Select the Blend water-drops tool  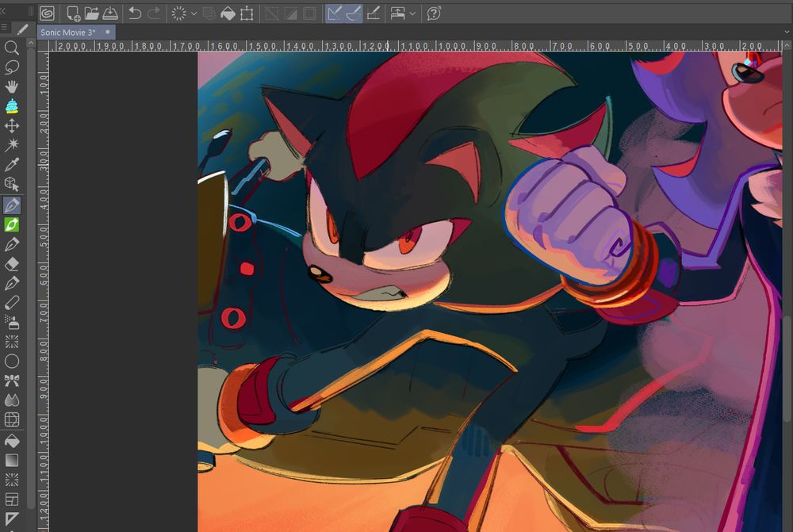coord(12,400)
